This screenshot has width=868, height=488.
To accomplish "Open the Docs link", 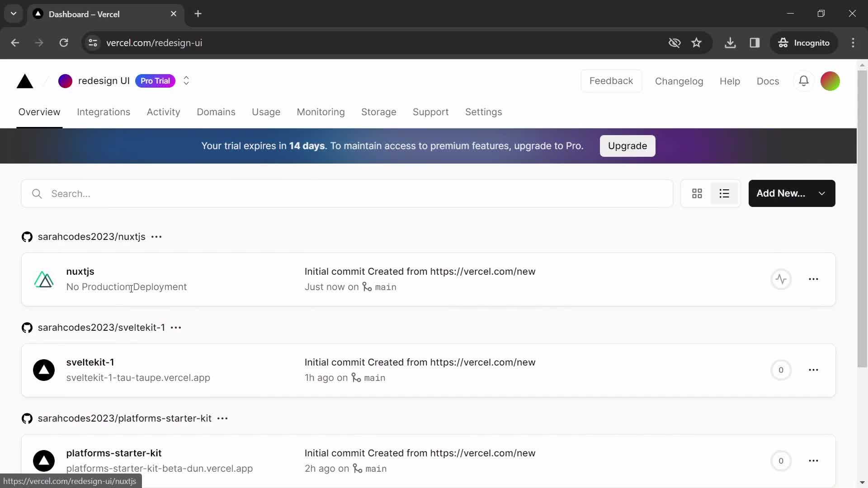I will tap(768, 81).
